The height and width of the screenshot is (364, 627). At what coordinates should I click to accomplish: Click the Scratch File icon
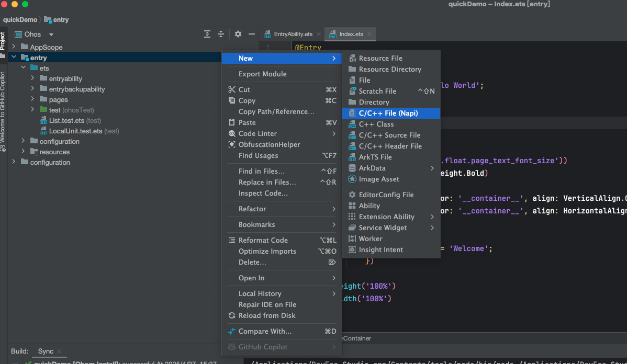[352, 91]
